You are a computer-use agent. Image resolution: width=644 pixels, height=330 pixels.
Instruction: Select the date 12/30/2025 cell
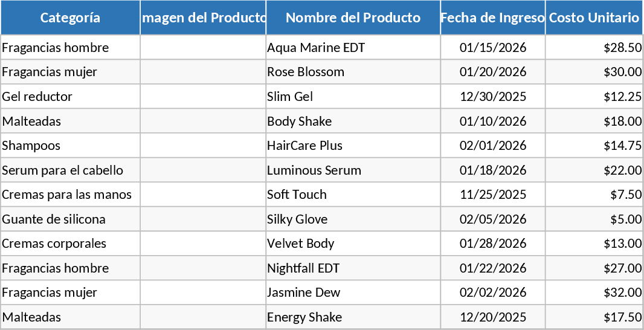(x=493, y=97)
